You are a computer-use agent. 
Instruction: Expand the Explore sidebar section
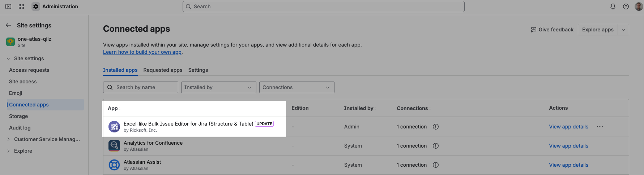click(x=8, y=151)
